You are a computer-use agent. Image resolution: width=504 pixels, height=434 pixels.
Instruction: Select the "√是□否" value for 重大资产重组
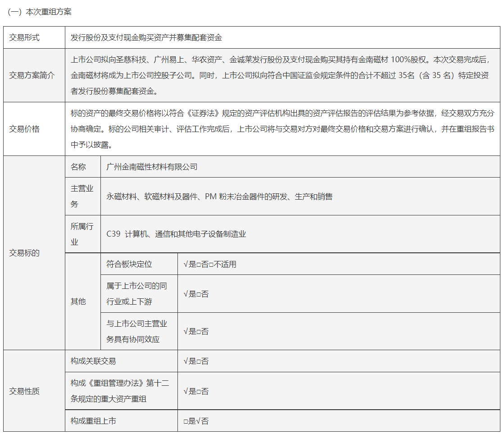[196, 391]
